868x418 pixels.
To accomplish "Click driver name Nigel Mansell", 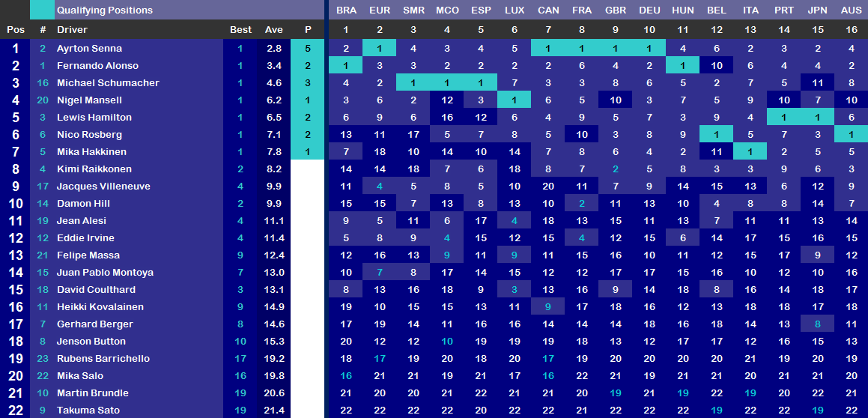I will tap(90, 100).
